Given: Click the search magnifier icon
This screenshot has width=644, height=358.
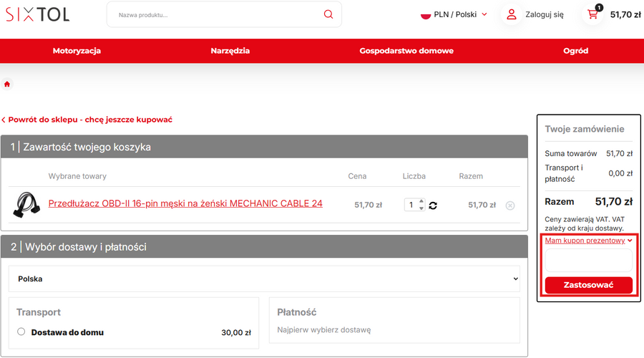Looking at the screenshot, I should pos(328,14).
